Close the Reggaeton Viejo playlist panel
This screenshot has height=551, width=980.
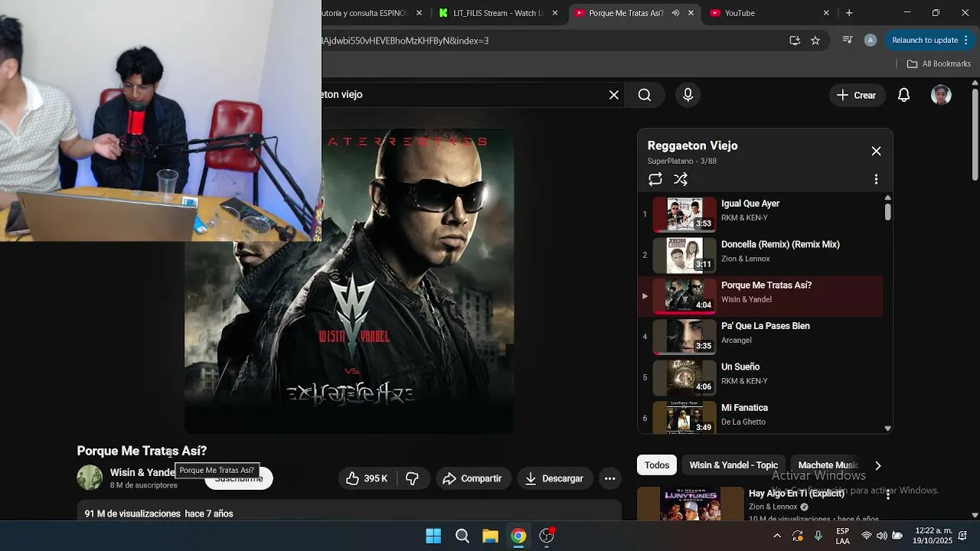point(876,152)
